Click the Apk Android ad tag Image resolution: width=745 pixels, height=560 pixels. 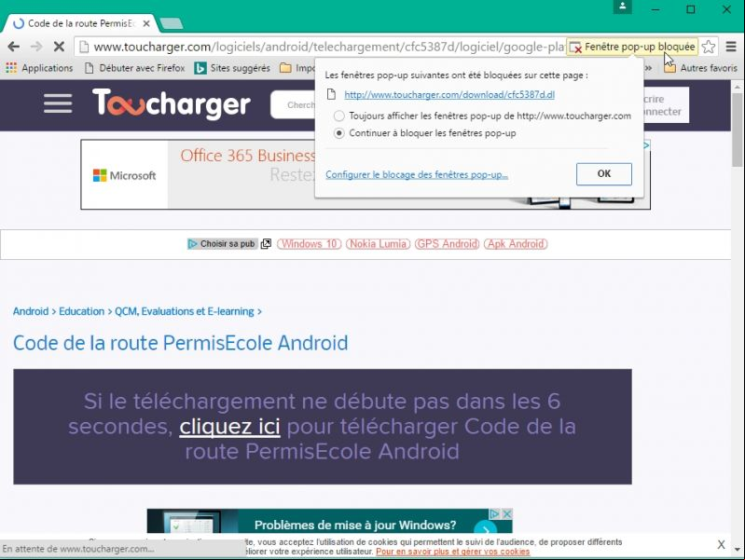coord(516,244)
